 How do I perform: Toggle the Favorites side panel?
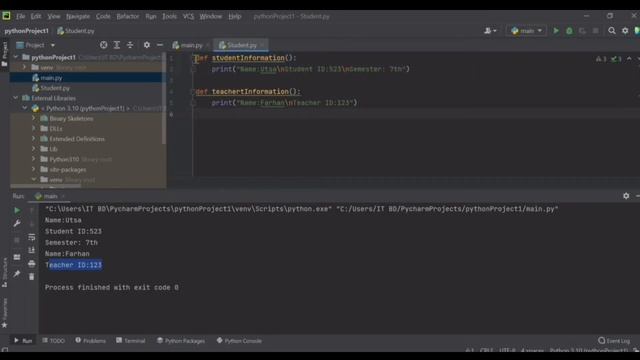coord(4,313)
